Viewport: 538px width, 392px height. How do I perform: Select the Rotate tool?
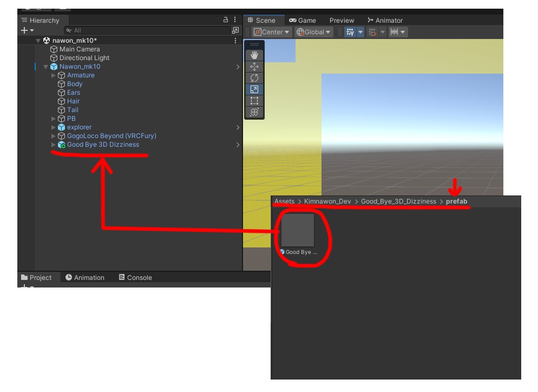tap(254, 78)
